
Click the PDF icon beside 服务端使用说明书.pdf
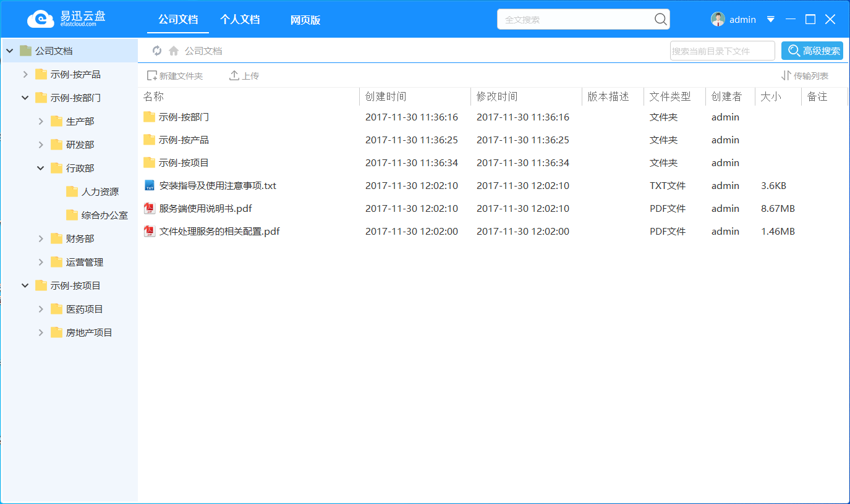149,208
